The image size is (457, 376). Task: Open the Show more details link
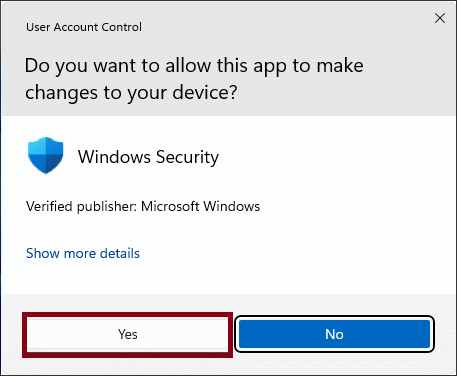tap(83, 253)
